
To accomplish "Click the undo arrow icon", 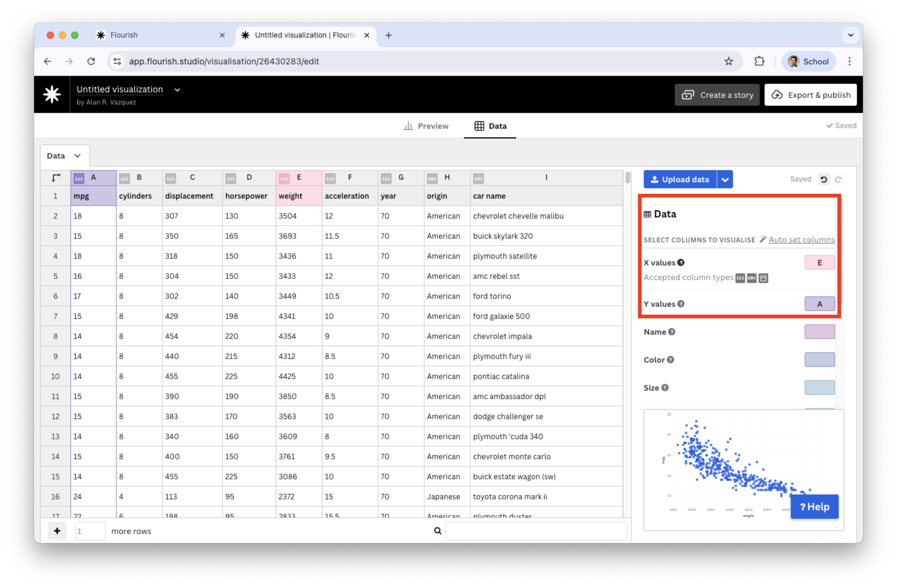I will (x=824, y=179).
